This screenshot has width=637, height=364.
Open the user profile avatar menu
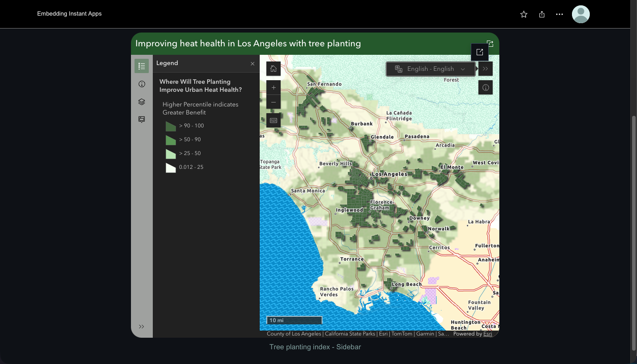click(x=580, y=14)
